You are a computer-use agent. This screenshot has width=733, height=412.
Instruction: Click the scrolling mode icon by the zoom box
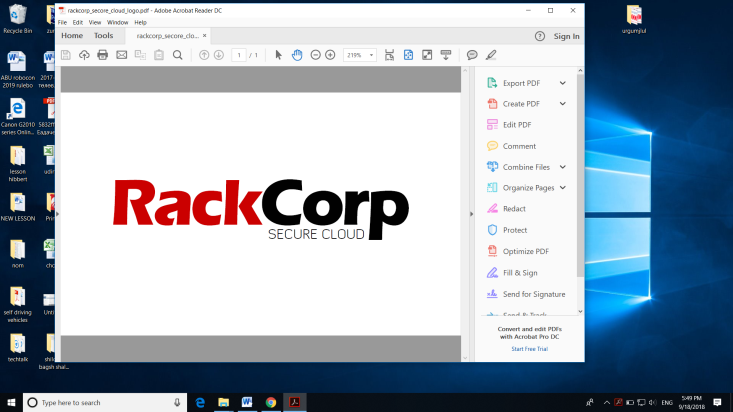pos(389,55)
